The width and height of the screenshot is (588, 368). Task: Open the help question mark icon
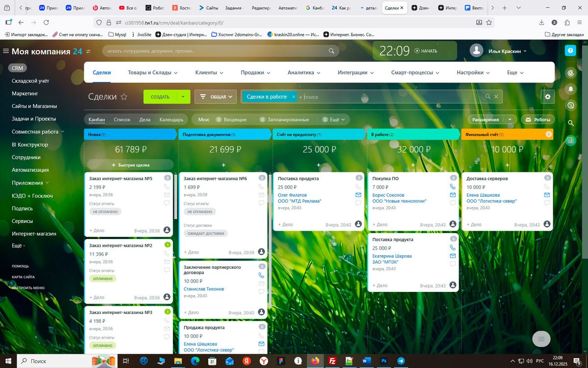(570, 51)
